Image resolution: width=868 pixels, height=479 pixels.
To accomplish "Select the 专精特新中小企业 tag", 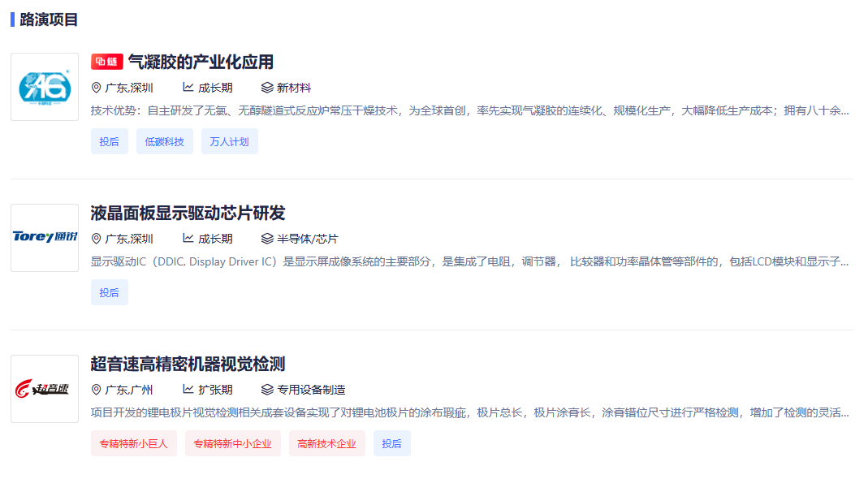I will pyautogui.click(x=232, y=443).
